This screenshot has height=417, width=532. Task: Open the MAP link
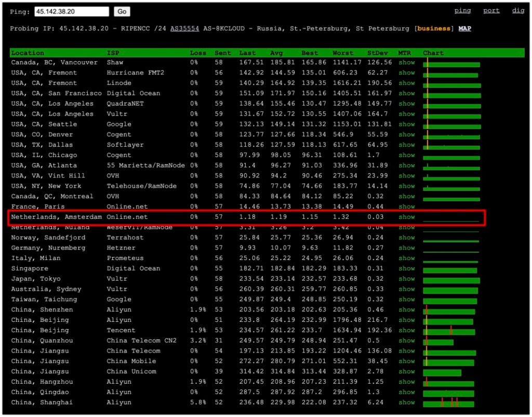(464, 29)
